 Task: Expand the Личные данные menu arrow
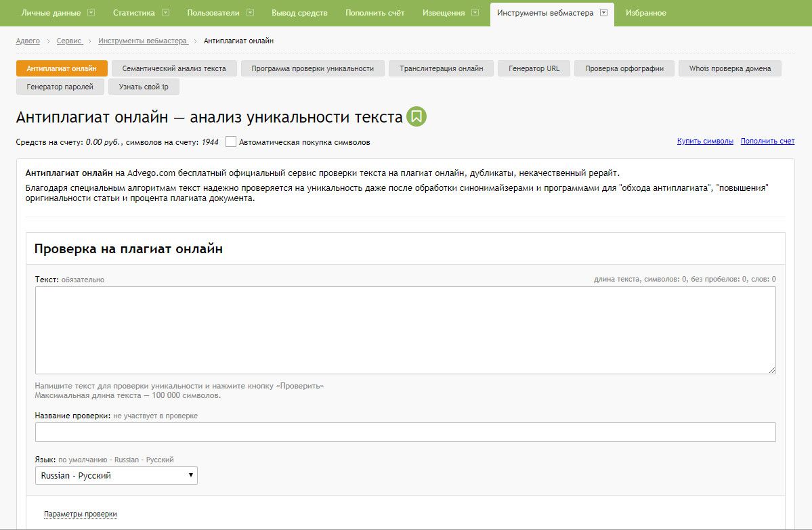coord(91,13)
